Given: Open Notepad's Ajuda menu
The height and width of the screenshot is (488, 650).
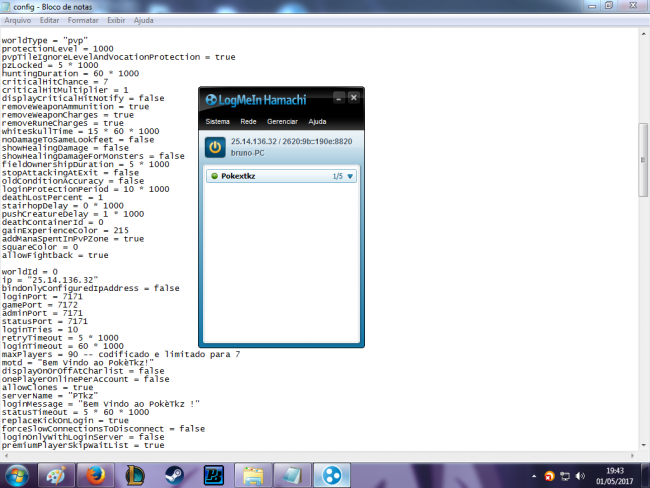Looking at the screenshot, I should click(x=143, y=20).
